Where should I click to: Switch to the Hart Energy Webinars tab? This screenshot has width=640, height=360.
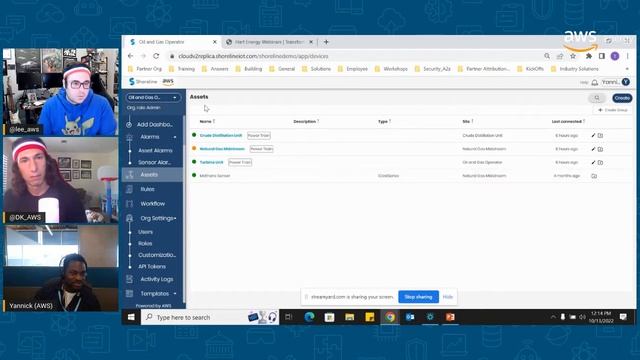[269, 42]
